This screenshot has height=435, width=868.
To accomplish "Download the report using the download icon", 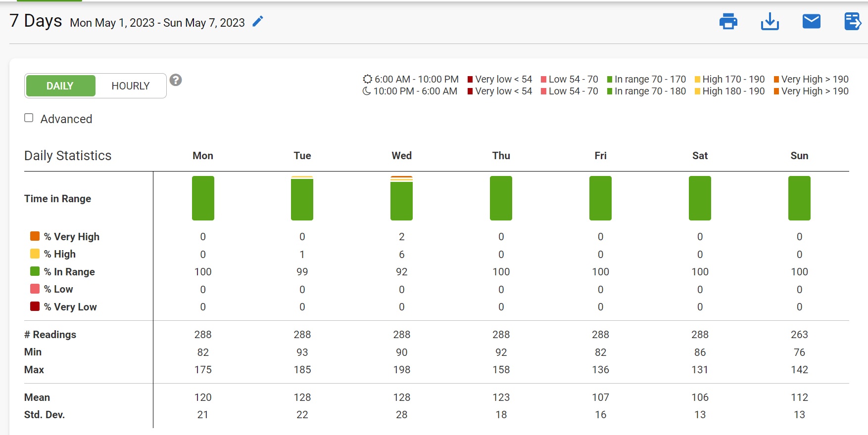I will 770,21.
